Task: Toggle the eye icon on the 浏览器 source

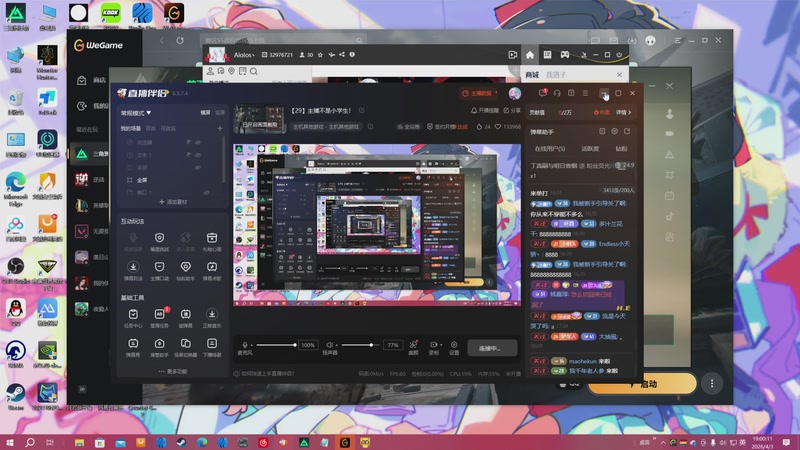Action: click(x=197, y=142)
